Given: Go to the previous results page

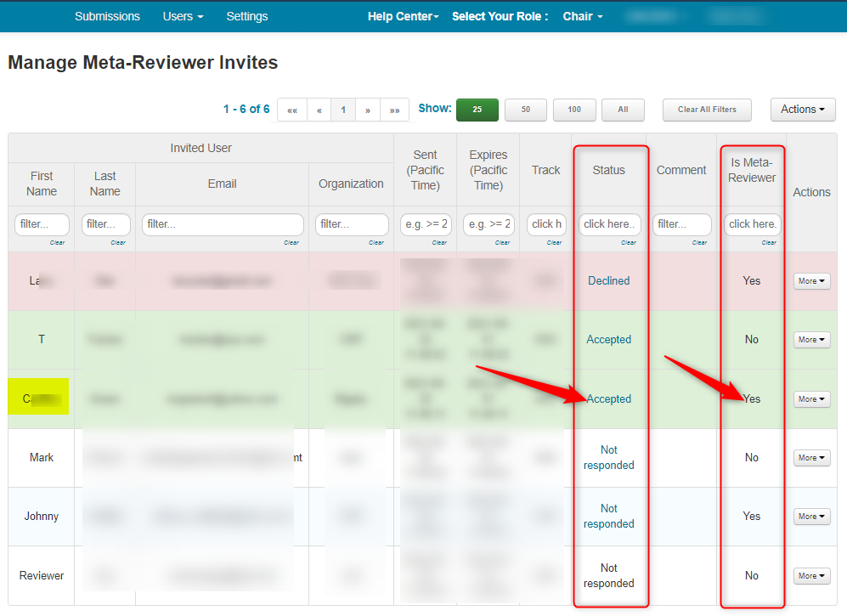Looking at the screenshot, I should 319,110.
